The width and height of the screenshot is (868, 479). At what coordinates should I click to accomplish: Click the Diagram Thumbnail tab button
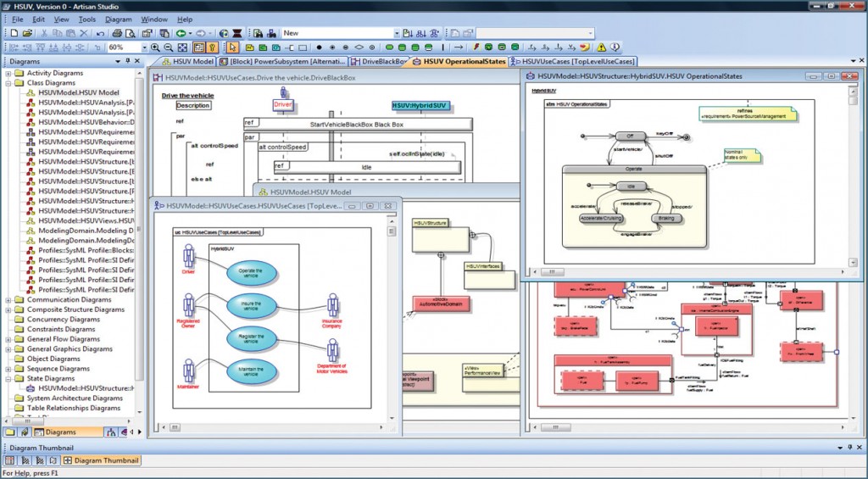tap(100, 460)
